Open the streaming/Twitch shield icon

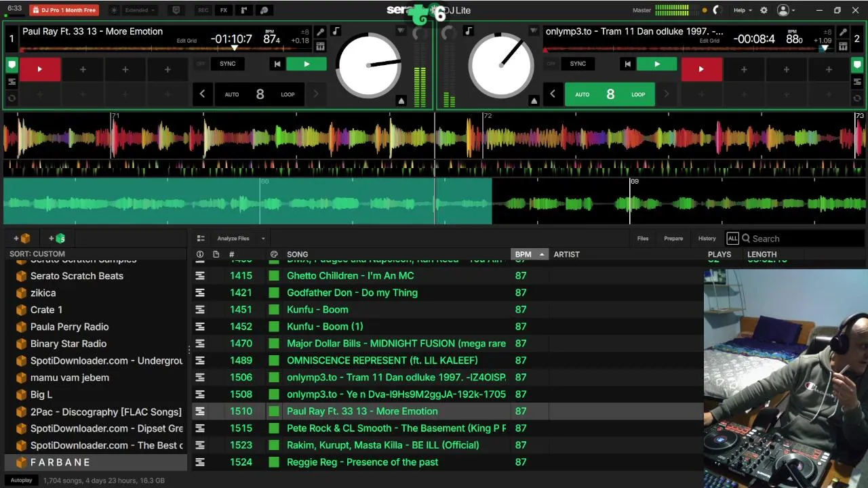176,10
